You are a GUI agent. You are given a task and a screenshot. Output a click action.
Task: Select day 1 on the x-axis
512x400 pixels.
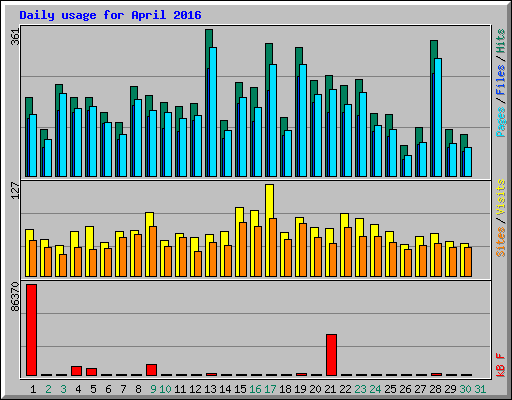click(33, 389)
